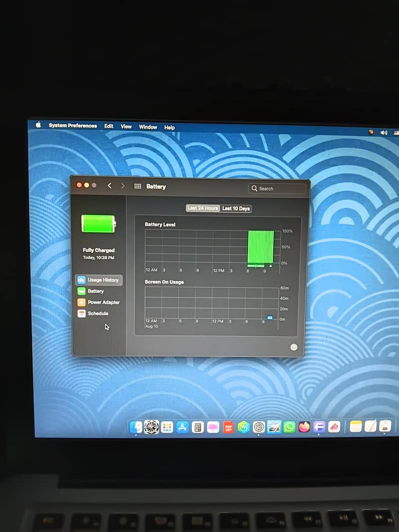Open the System Preferences menu
The image size is (399, 532).
click(x=73, y=126)
